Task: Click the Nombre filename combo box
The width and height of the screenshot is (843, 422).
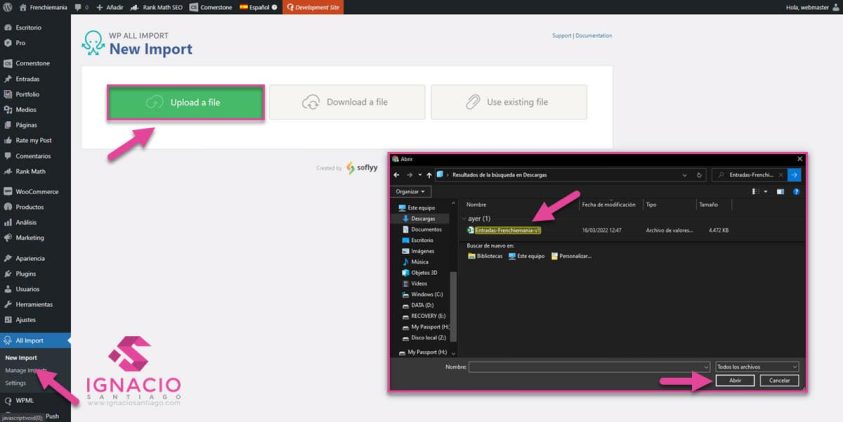Action: [x=589, y=367]
